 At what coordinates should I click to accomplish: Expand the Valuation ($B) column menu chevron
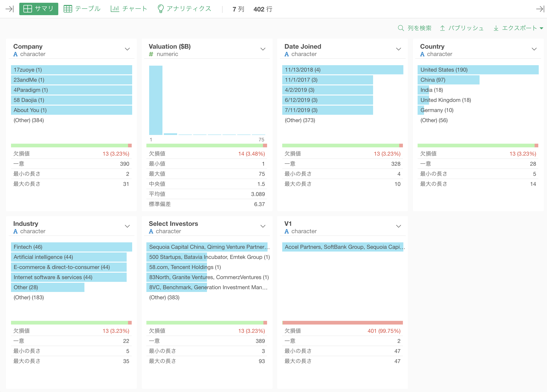click(x=263, y=49)
